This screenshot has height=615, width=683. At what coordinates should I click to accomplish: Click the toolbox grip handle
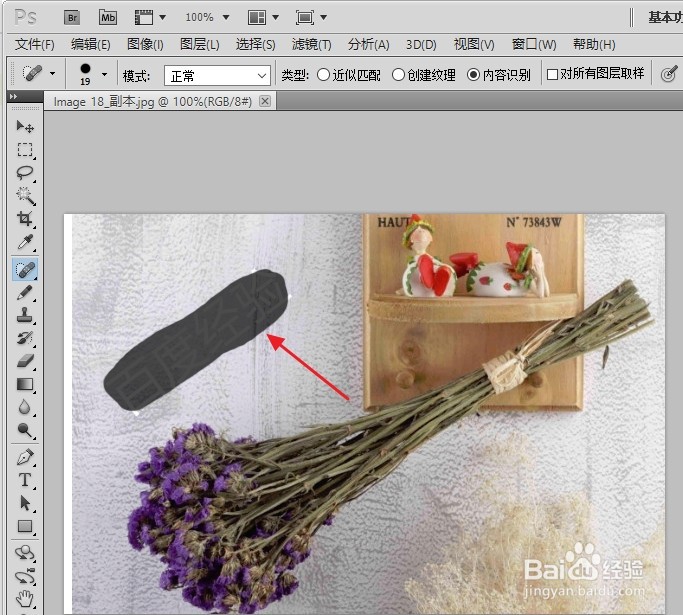[x=25, y=108]
